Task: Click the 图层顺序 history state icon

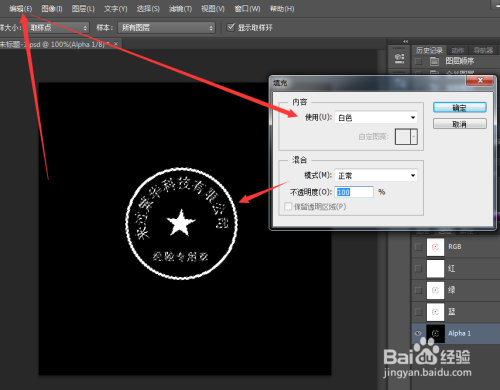Action: tap(434, 61)
